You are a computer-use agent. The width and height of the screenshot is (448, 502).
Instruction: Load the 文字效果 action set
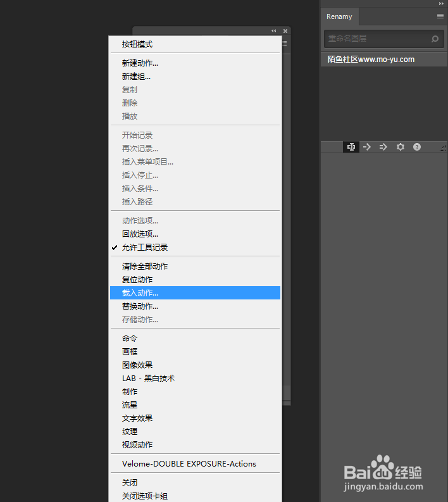pyautogui.click(x=195, y=418)
